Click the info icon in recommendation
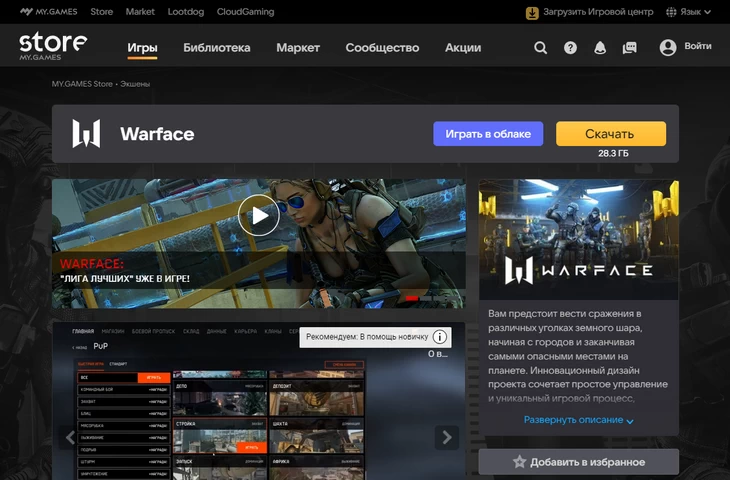Screen dimensions: 730x480 (439, 337)
